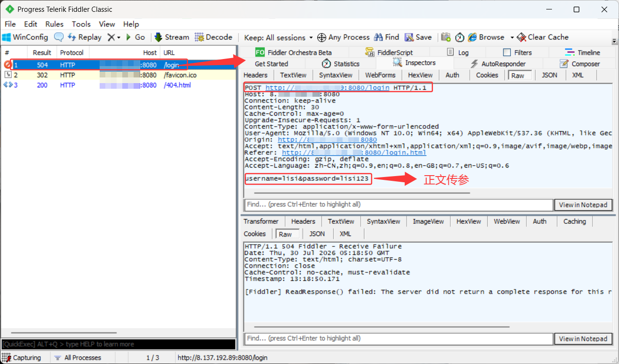Click View in Notepad for the request
Screen dimensions: 619x364
[x=583, y=204]
